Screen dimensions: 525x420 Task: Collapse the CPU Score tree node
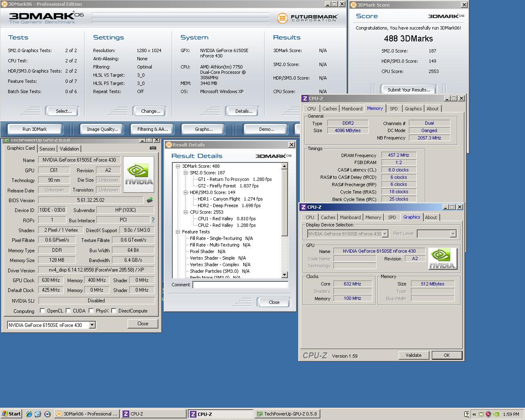[x=186, y=212]
